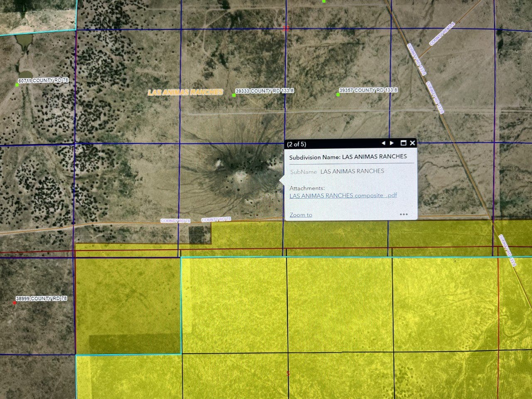Screen dimensions: 532x399
Task: Click the Zoom to link
Action: click(300, 215)
